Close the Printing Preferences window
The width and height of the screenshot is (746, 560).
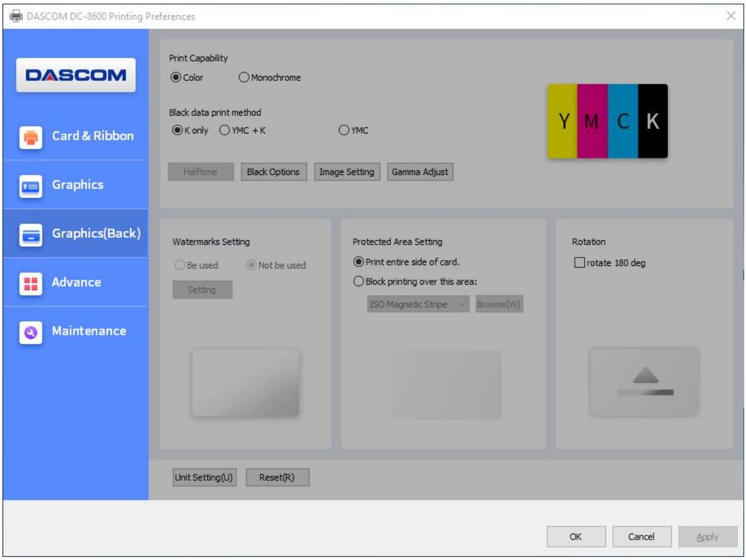click(x=731, y=16)
